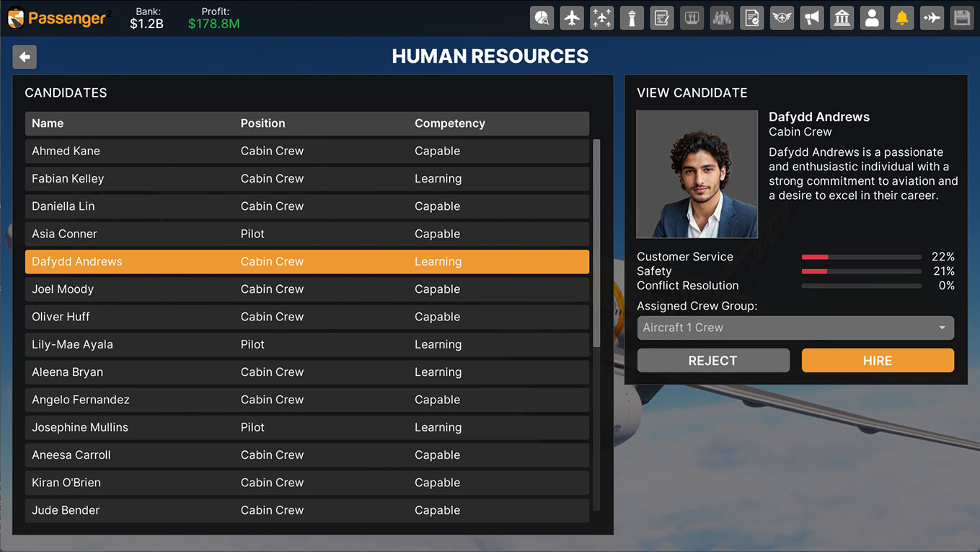Open the single airplane icon
This screenshot has width=980, height=552.
coord(572,18)
